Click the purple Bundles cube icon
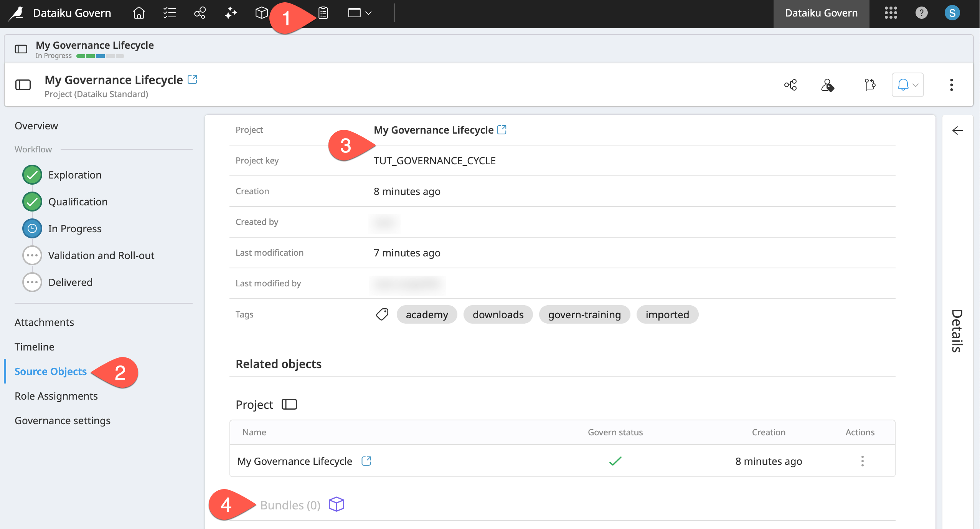 tap(337, 504)
